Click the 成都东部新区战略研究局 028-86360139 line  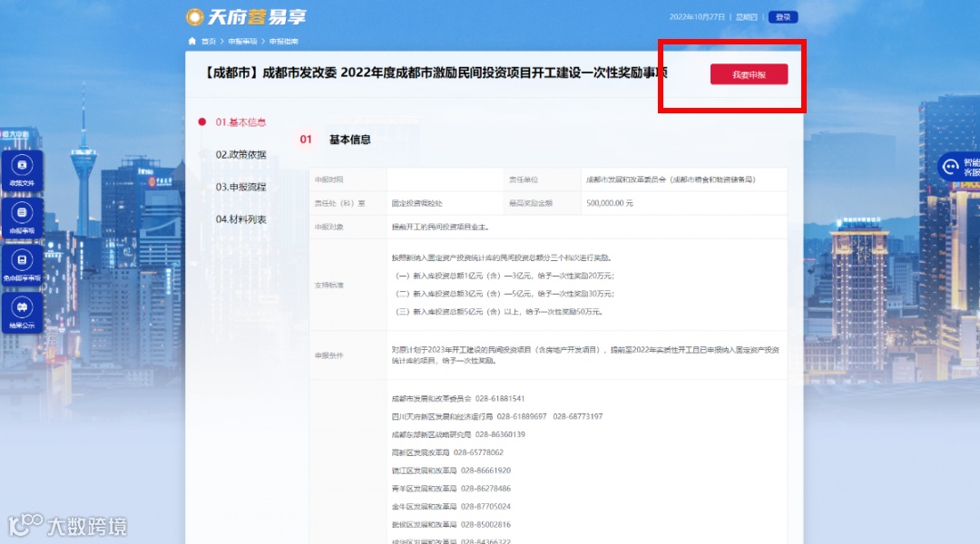tap(458, 434)
